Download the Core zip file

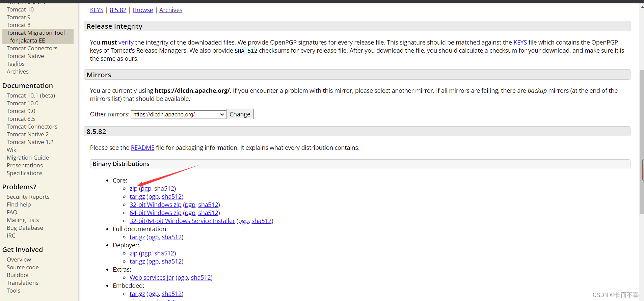tap(133, 189)
